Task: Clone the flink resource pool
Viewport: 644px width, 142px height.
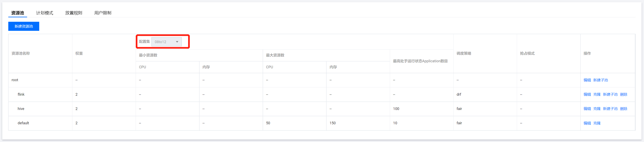Action: (597, 94)
